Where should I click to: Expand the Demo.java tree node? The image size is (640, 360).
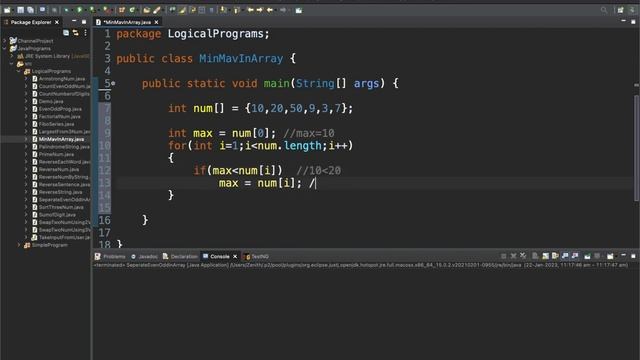26,101
